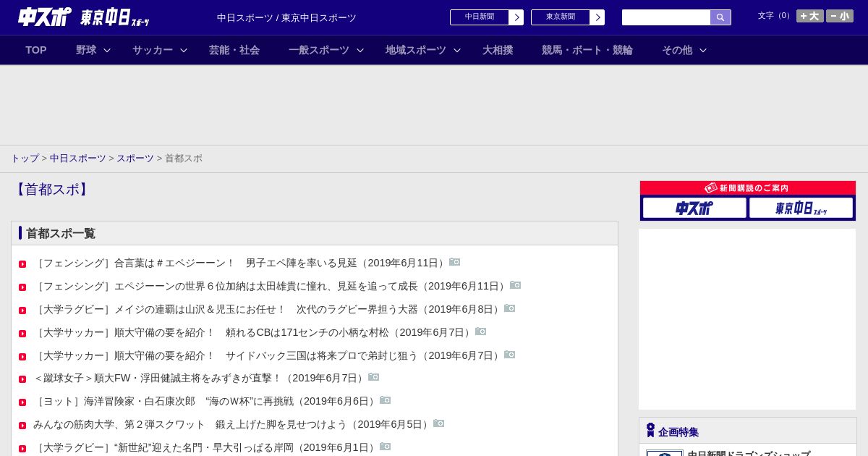Click red bullet before 白石康次郎 article
Viewport: 868px width, 456px height.
coord(22,402)
